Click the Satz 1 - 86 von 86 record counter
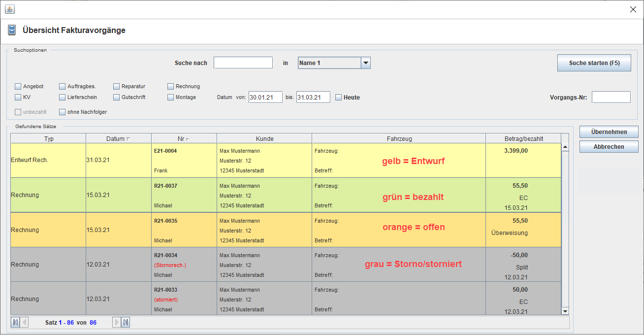The width and height of the screenshot is (644, 335). click(x=70, y=323)
